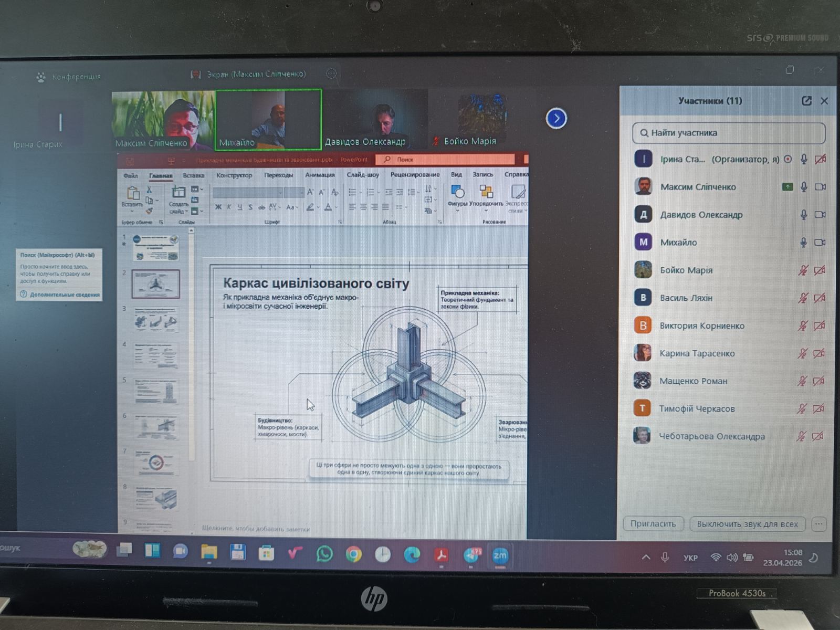This screenshot has height=630, width=840.
Task: Open WhatsApp from the taskbar
Action: click(x=324, y=554)
